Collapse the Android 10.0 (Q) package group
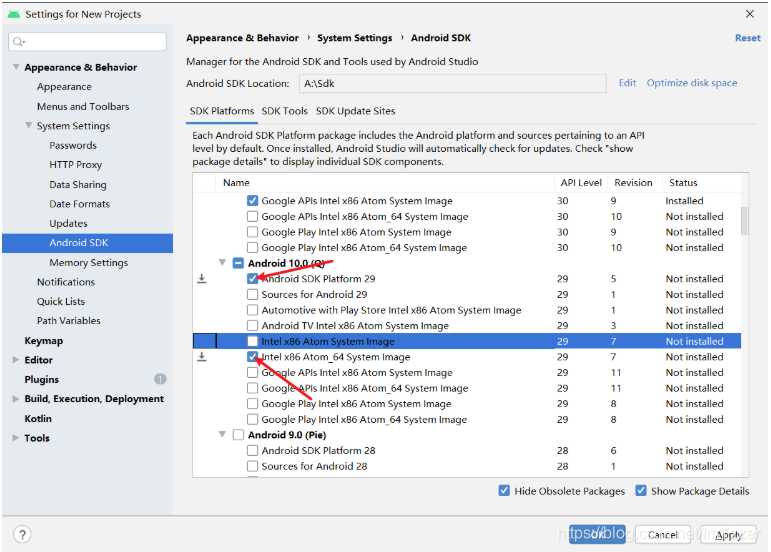This screenshot has width=771, height=552. point(222,263)
